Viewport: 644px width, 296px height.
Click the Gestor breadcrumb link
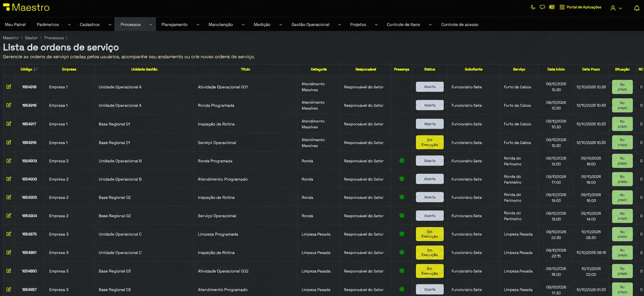pyautogui.click(x=31, y=38)
